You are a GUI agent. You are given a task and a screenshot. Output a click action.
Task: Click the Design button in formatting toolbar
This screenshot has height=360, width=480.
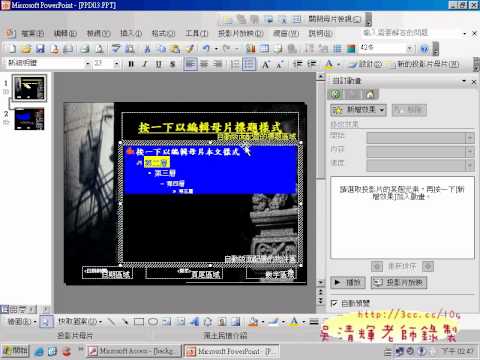[x=365, y=64]
